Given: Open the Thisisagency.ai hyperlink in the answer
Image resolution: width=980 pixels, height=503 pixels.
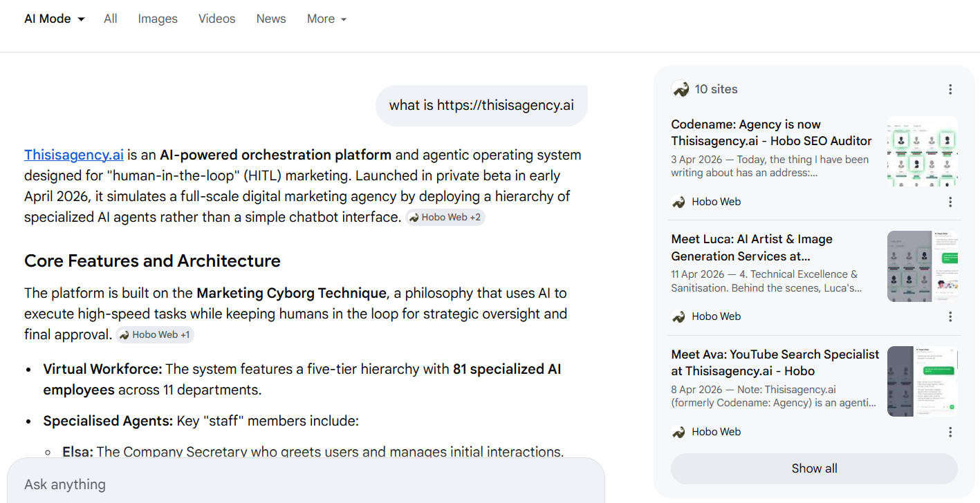Looking at the screenshot, I should pos(74,155).
